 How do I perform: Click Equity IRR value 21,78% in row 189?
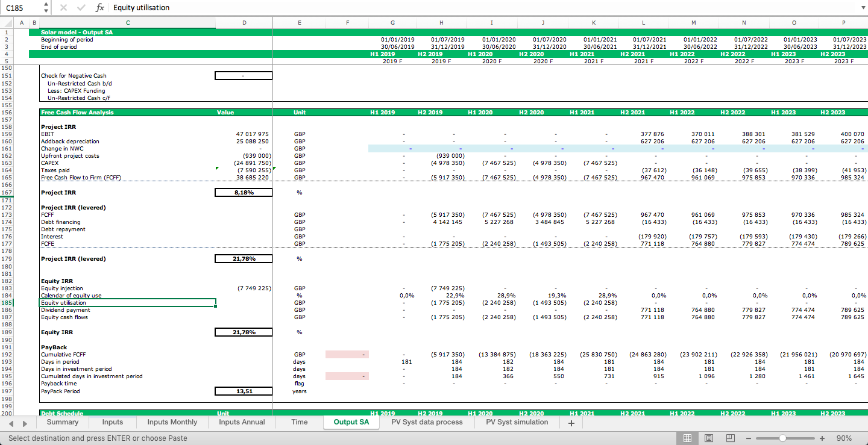click(244, 332)
